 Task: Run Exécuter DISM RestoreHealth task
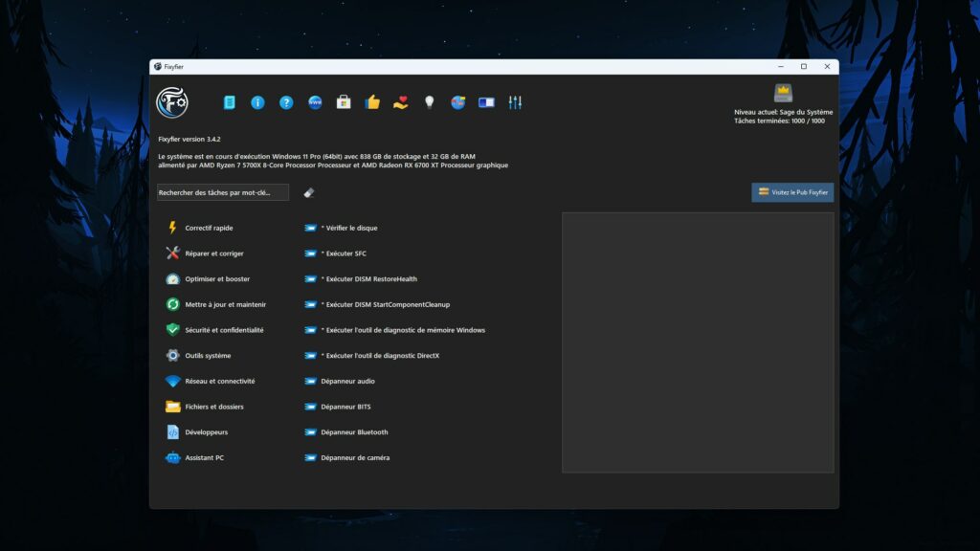pyautogui.click(x=361, y=279)
